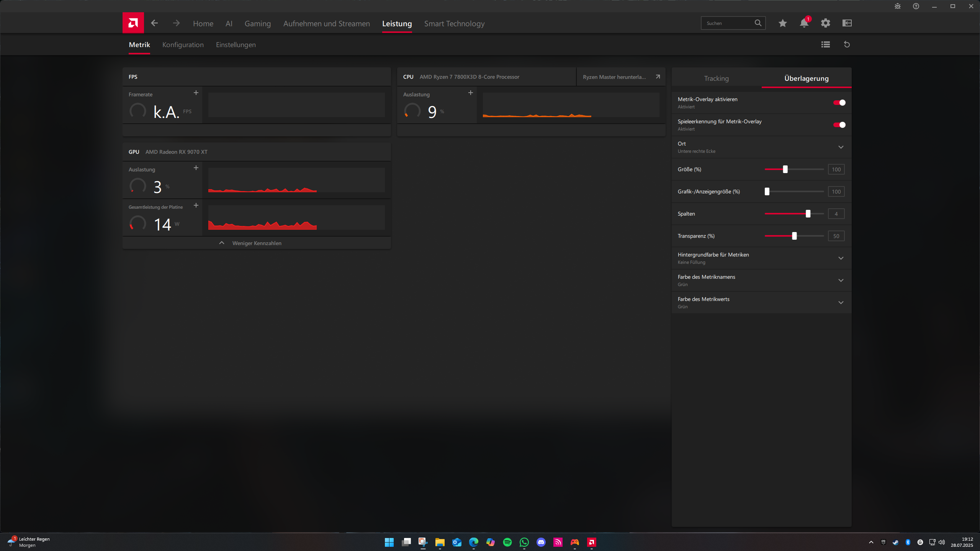Go back with the left arrow

[154, 23]
